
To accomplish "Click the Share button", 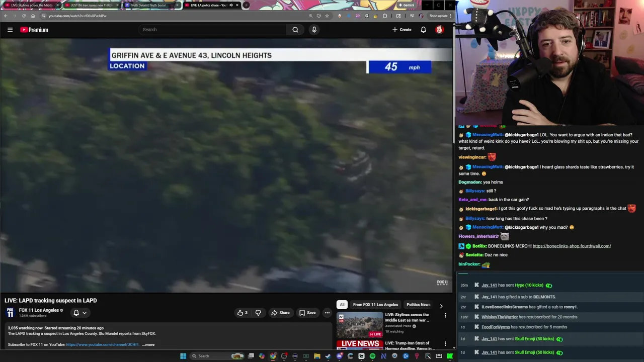I will coord(280,313).
